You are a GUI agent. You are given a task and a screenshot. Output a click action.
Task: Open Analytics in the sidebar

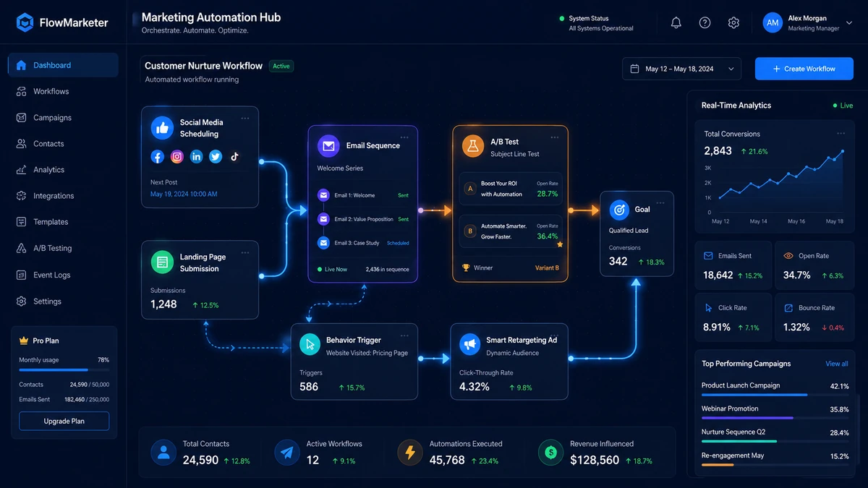[63, 169]
